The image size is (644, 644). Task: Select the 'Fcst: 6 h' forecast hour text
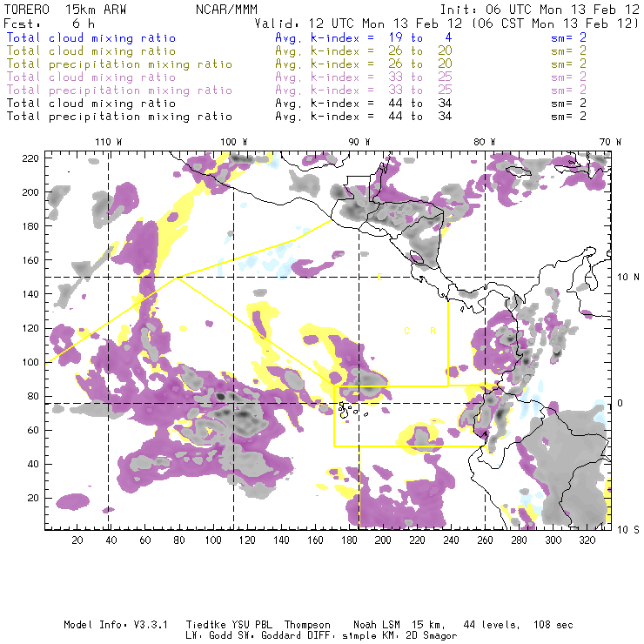tap(50, 23)
